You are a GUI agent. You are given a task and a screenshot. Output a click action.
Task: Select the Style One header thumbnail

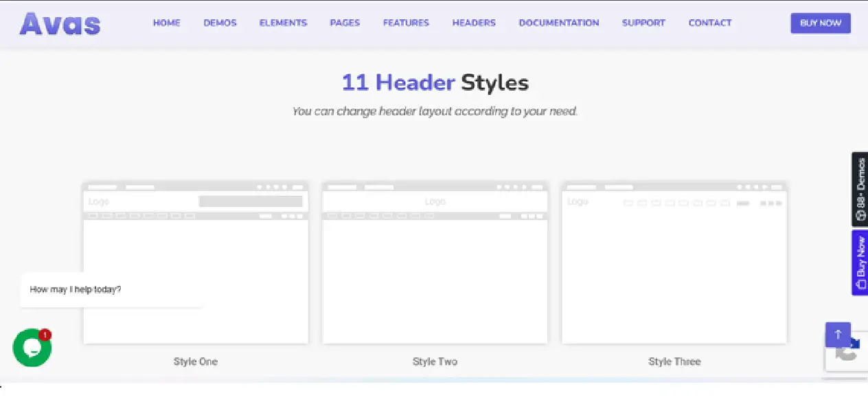tap(196, 263)
